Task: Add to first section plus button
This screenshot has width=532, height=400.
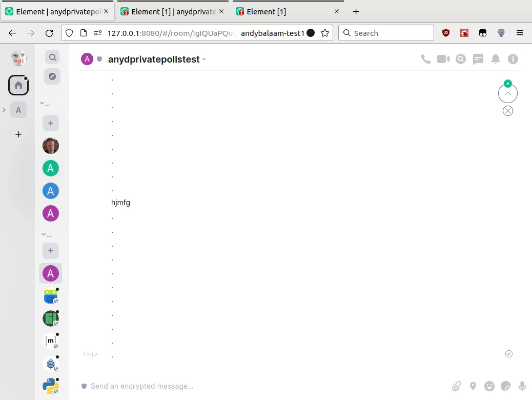Action: [51, 123]
